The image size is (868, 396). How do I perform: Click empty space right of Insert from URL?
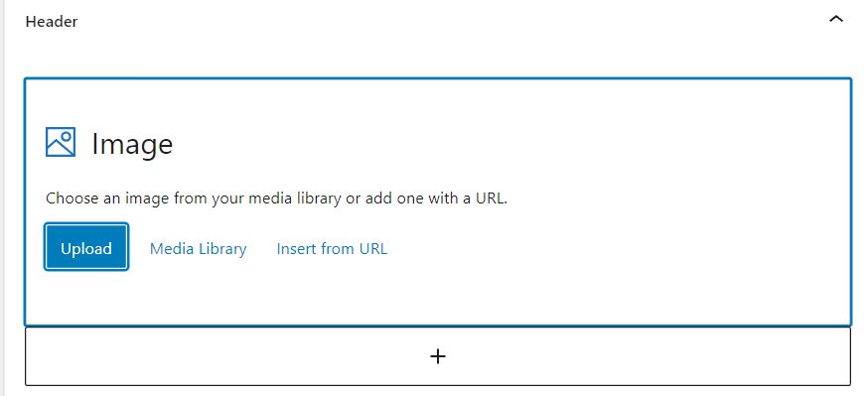click(609, 249)
